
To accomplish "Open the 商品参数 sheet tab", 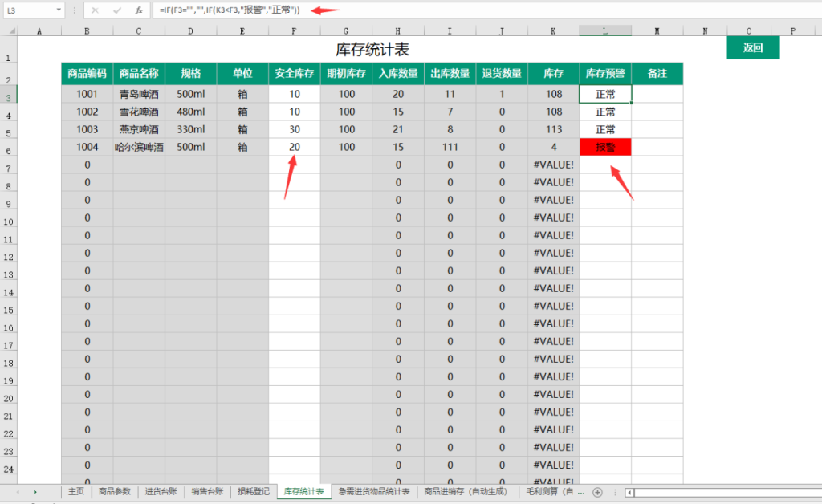I will click(114, 491).
